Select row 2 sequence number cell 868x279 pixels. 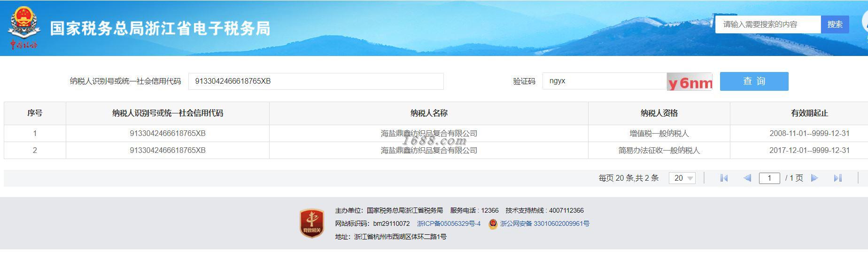point(35,151)
